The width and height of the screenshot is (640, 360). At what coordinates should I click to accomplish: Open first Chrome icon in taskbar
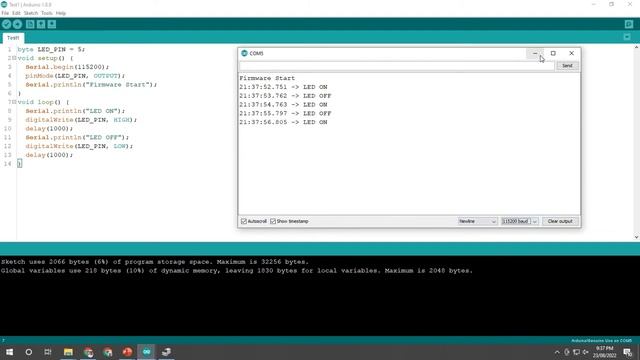click(x=88, y=352)
